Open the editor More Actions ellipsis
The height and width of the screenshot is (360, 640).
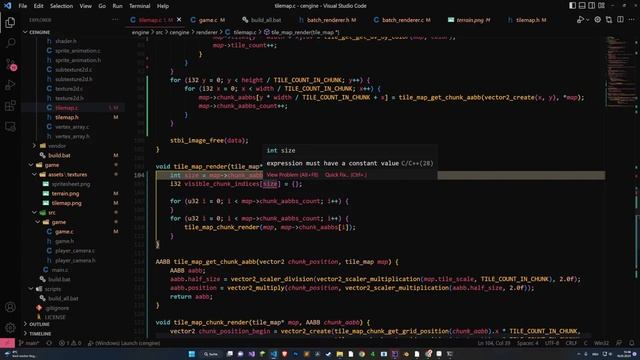pos(631,20)
